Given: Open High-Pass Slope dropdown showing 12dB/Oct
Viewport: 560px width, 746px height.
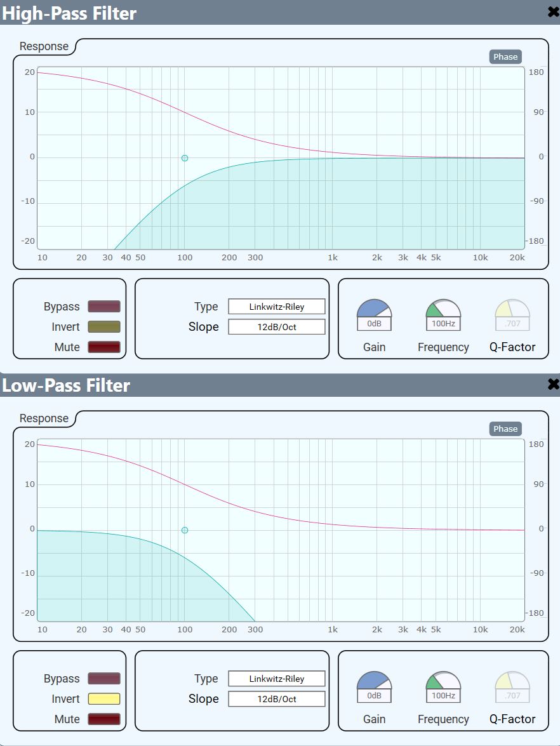Looking at the screenshot, I should click(x=276, y=327).
